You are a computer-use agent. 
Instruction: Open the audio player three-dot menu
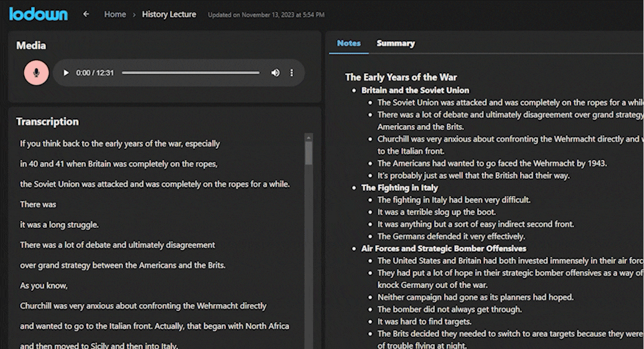coord(291,73)
